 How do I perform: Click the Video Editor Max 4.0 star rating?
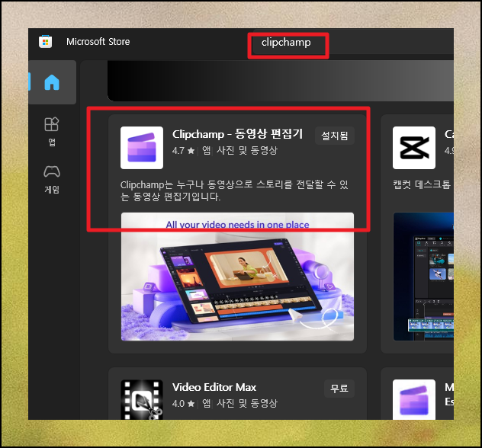[x=183, y=403]
